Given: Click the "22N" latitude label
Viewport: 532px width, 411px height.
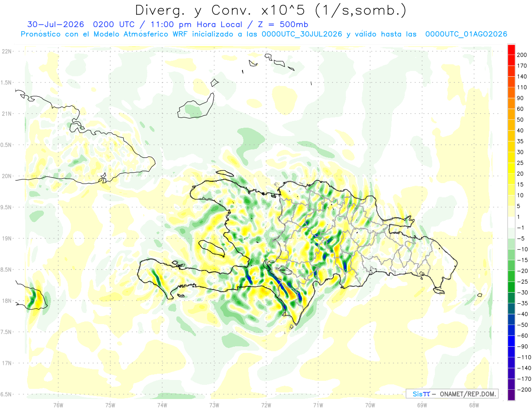Looking at the screenshot, I should [x=6, y=51].
